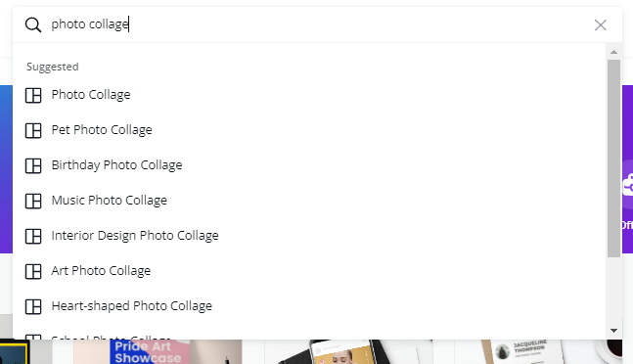Click the collage icon beside 'Birthday Photo Collage'
The height and width of the screenshot is (364, 633).
point(33,166)
